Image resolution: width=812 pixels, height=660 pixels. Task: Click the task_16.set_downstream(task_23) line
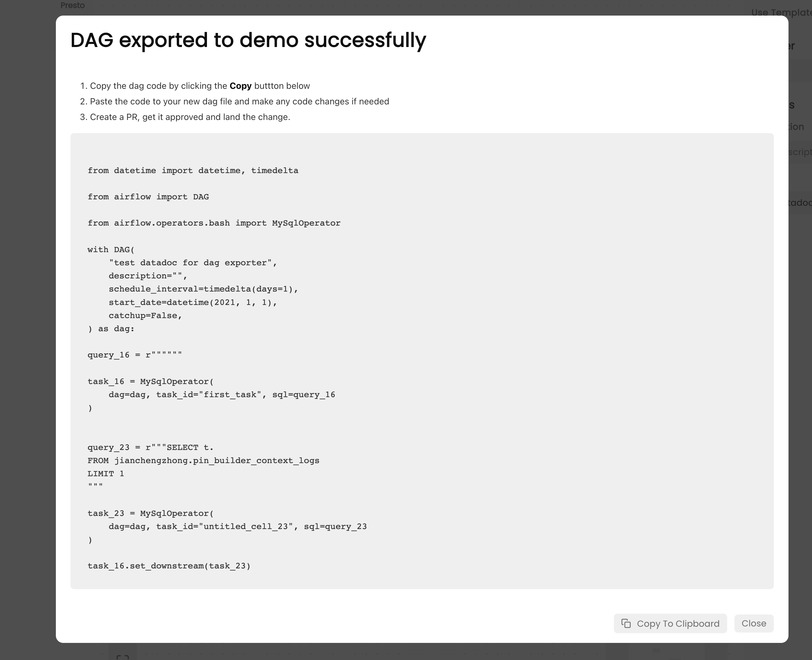click(x=169, y=566)
